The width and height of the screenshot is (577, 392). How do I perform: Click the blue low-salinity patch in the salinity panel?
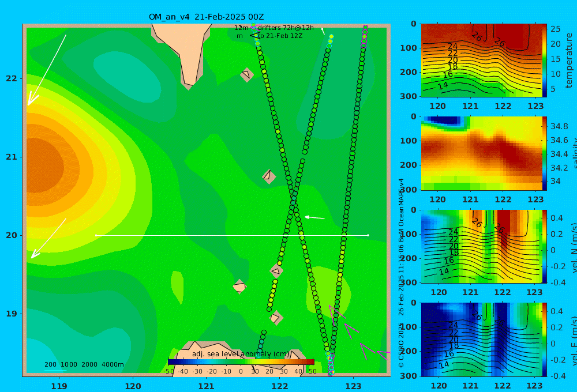point(444,120)
